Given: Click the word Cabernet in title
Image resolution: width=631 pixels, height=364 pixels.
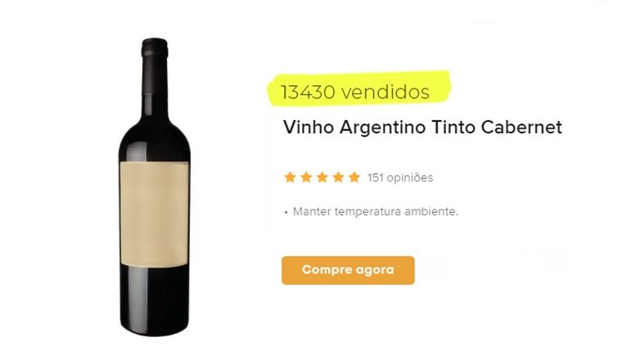Looking at the screenshot, I should pos(521,128).
